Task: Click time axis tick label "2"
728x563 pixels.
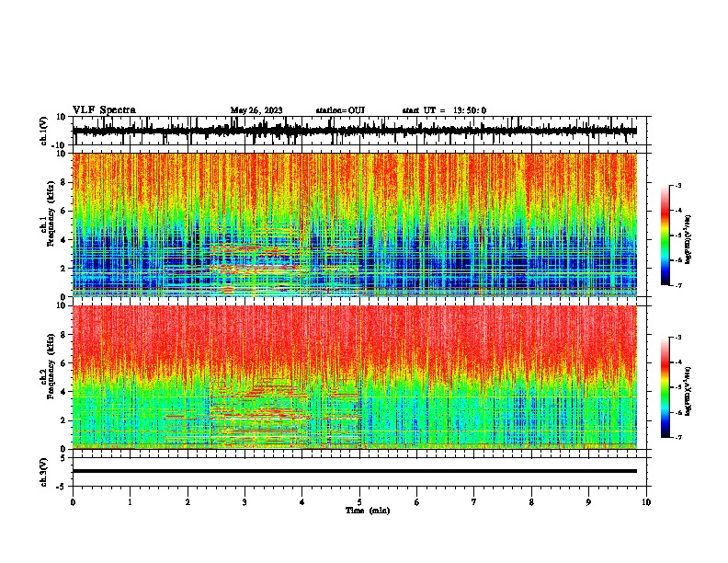Action: tap(188, 502)
